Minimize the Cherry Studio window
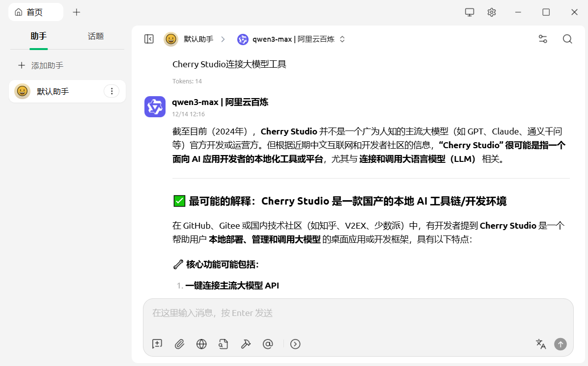 click(x=518, y=12)
